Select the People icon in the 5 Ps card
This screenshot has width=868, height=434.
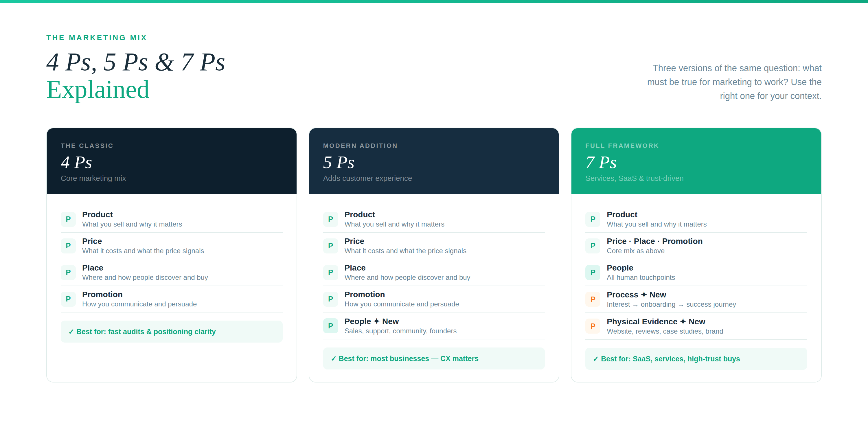[330, 325]
